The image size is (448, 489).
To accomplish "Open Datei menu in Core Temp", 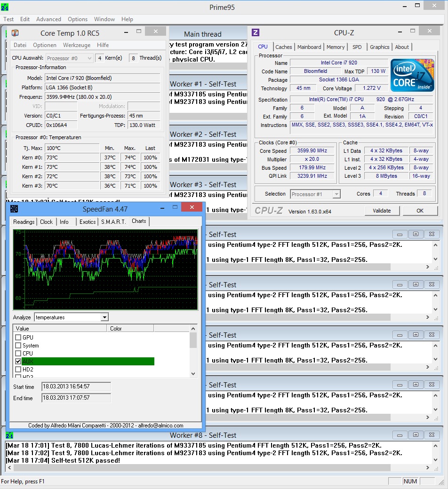I will pyautogui.click(x=20, y=45).
